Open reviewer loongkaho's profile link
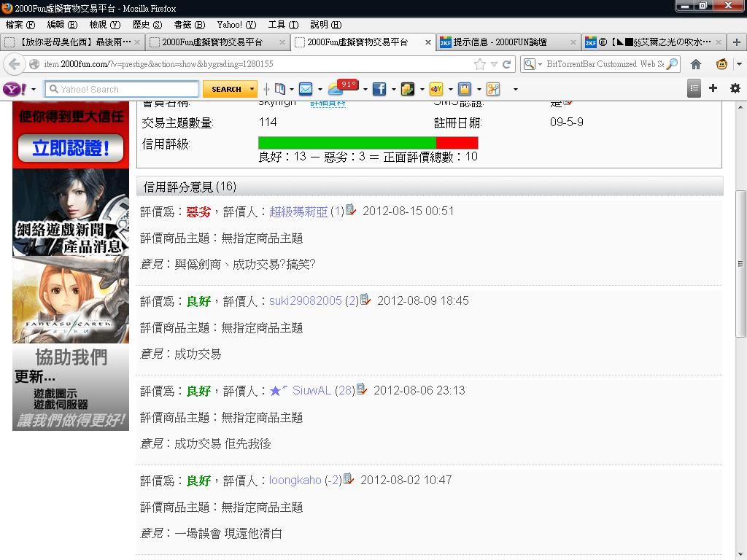 pyautogui.click(x=295, y=480)
